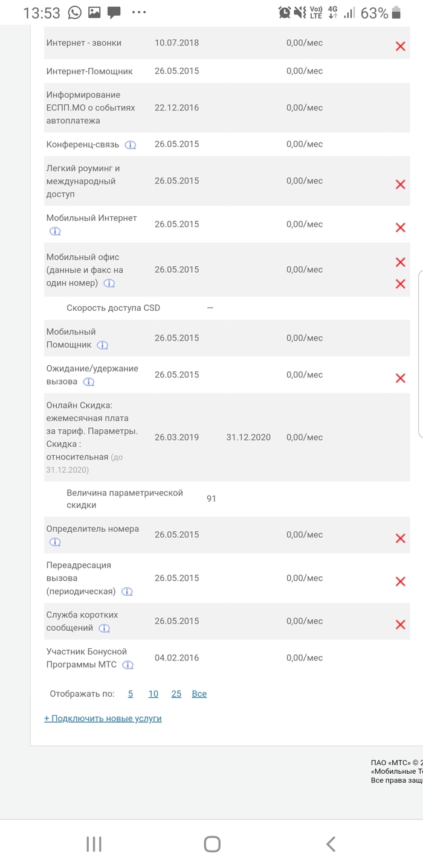Remove Переадресация вызова (периодическая) service
423x868 pixels.
400,582
